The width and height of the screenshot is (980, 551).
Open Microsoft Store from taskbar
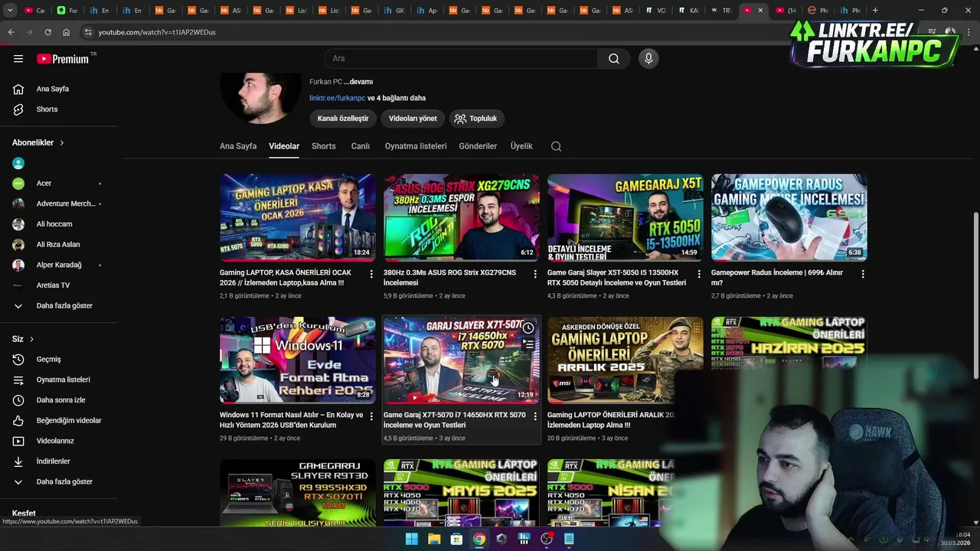pos(456,539)
